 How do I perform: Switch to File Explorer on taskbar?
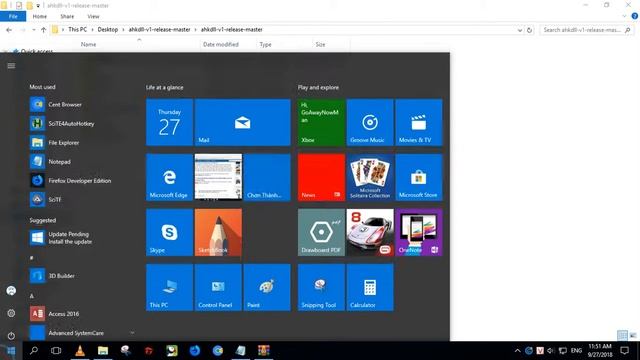[x=103, y=351]
